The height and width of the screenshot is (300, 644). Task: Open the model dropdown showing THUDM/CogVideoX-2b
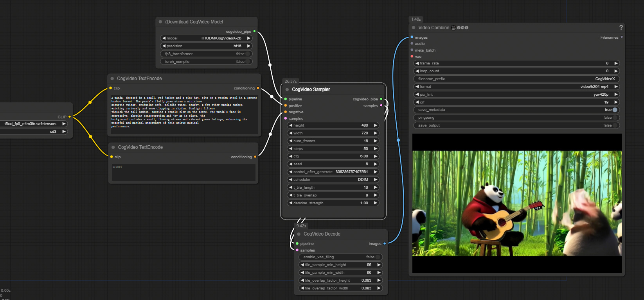click(x=206, y=38)
